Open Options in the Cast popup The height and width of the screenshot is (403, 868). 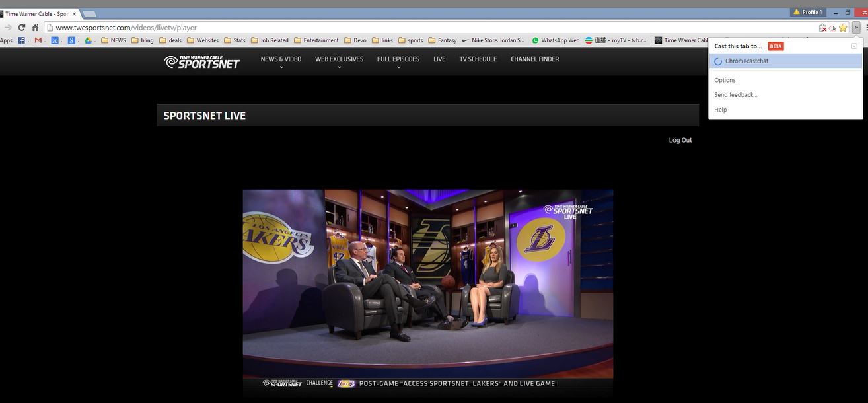pyautogui.click(x=725, y=80)
